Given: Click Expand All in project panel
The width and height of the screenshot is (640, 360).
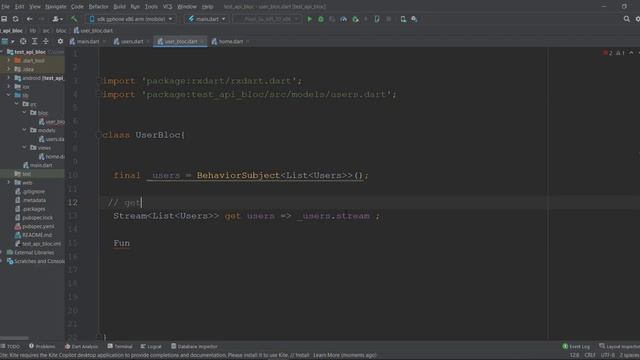Looking at the screenshot, I should coord(34,42).
